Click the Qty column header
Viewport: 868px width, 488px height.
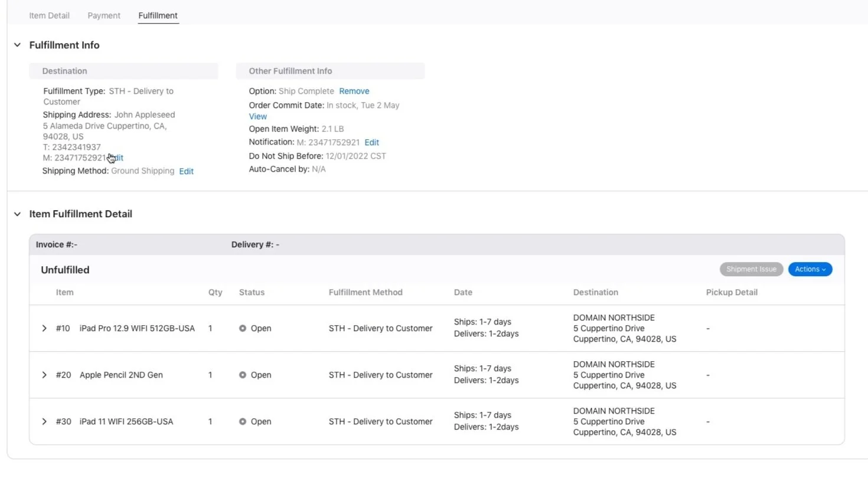[x=215, y=292]
